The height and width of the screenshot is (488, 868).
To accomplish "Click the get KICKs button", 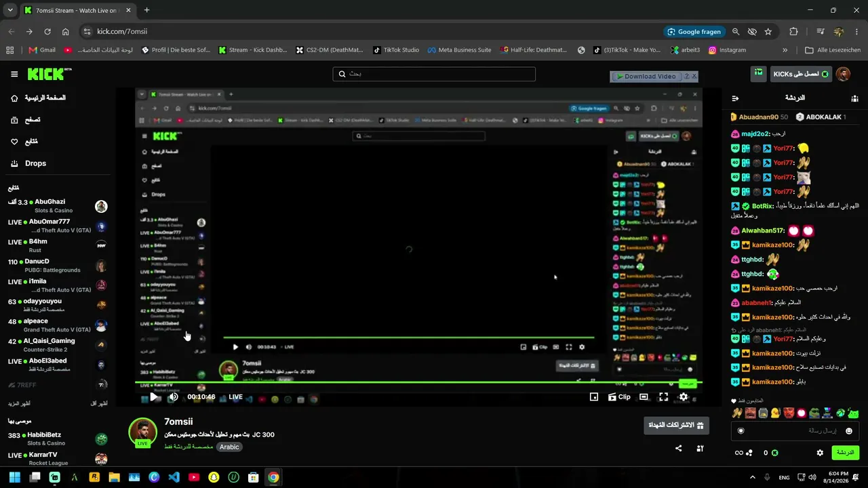I will pos(800,74).
